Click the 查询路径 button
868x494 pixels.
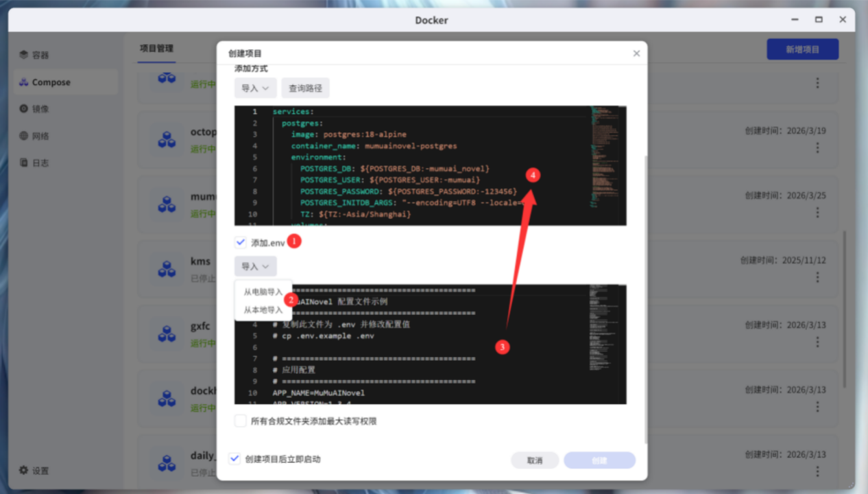point(305,88)
